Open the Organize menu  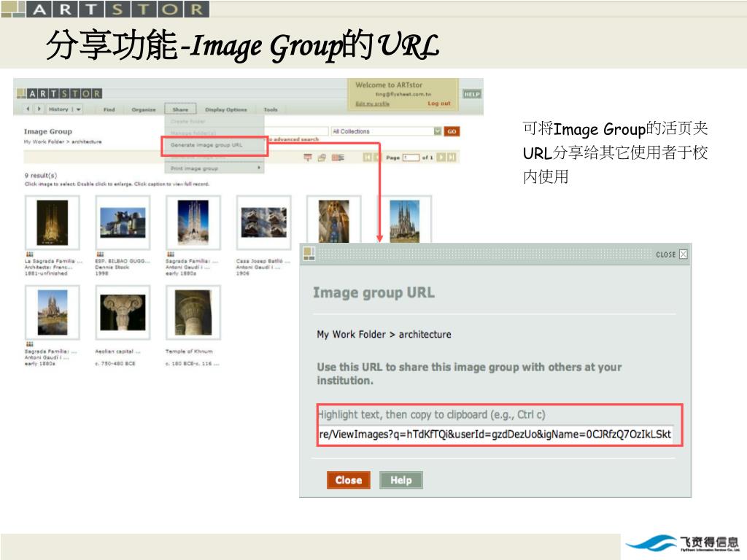click(144, 109)
